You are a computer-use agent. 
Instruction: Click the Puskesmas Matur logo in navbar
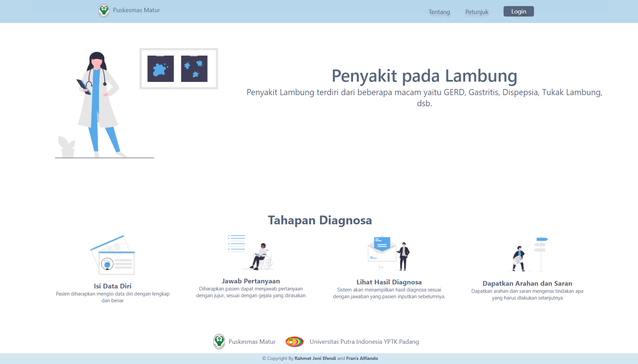(x=104, y=10)
